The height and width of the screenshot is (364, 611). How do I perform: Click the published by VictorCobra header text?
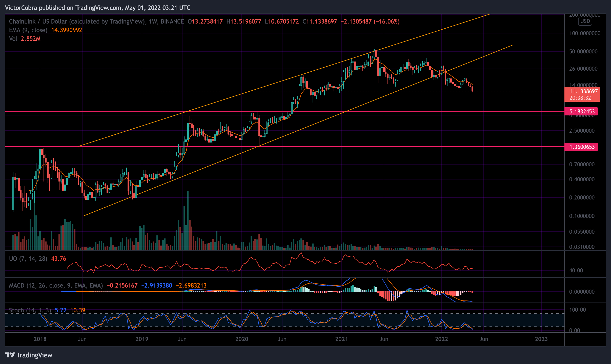(98, 8)
